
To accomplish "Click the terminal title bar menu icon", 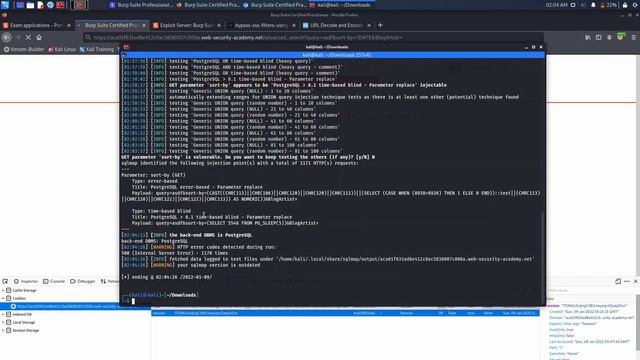I will [x=126, y=47].
